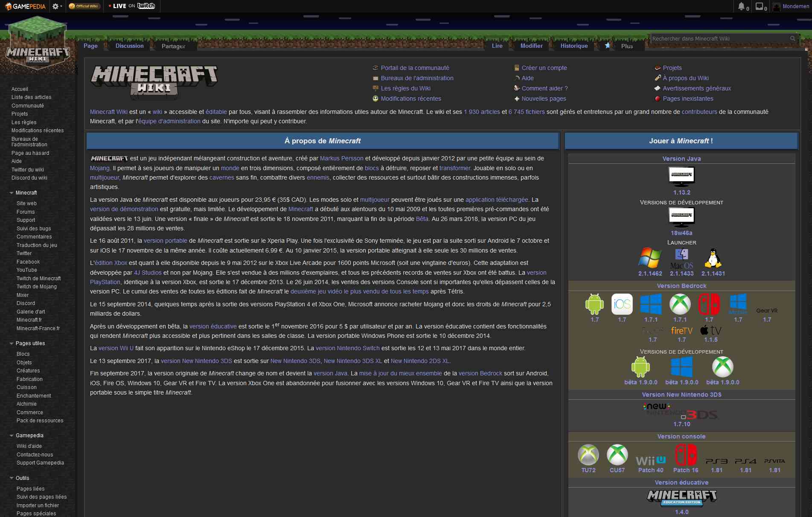812x517 pixels.
Task: Click the Apple TV 1.1.5 icon
Action: [x=710, y=331]
